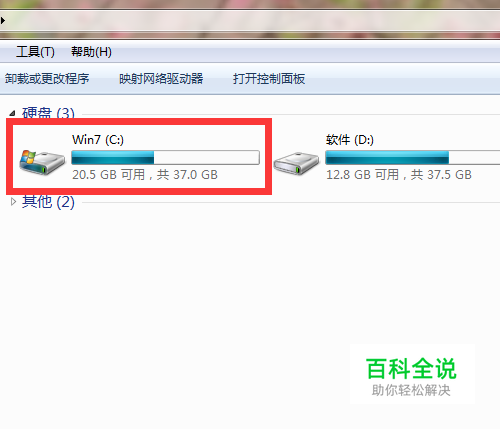Click the 12.8 GB 可用 capacity text

(363, 175)
